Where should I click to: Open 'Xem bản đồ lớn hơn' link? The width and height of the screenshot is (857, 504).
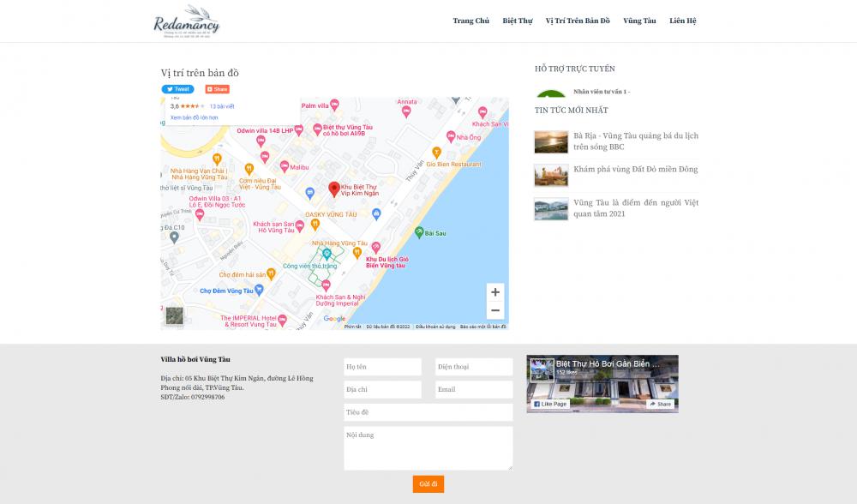coord(194,117)
